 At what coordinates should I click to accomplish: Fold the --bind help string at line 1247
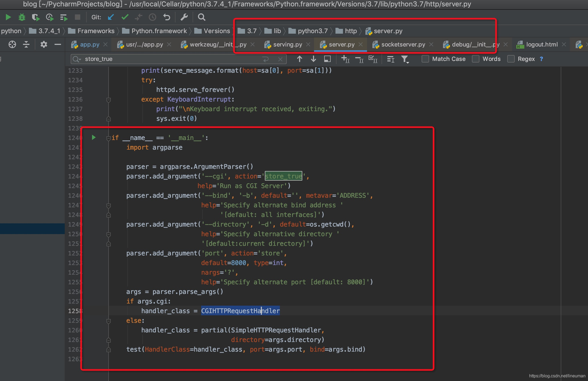109,205
